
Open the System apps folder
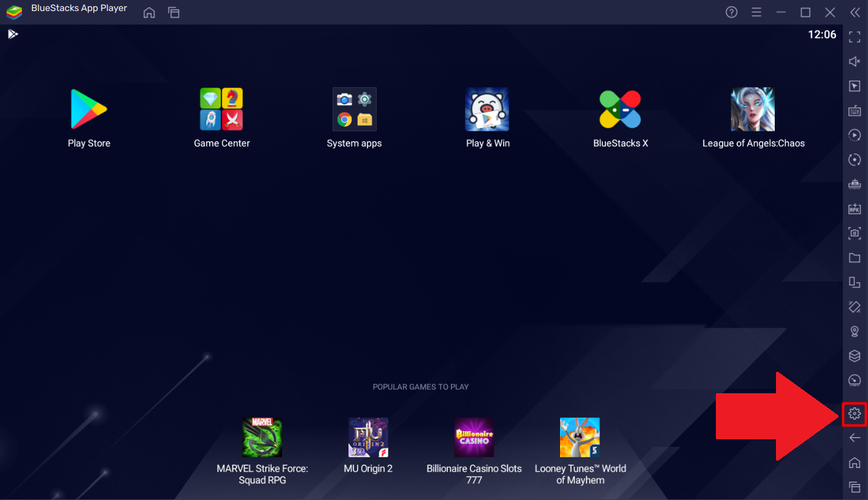(x=355, y=109)
